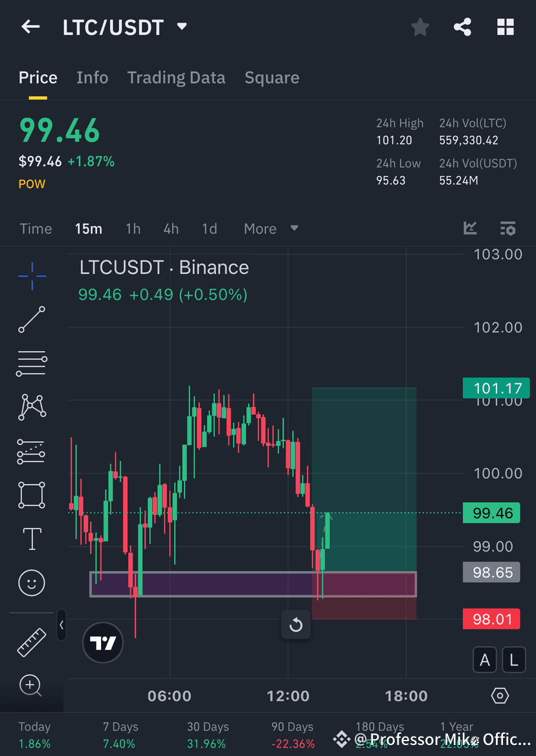Select the trend line drawing tool
The height and width of the screenshot is (756, 536).
point(30,319)
